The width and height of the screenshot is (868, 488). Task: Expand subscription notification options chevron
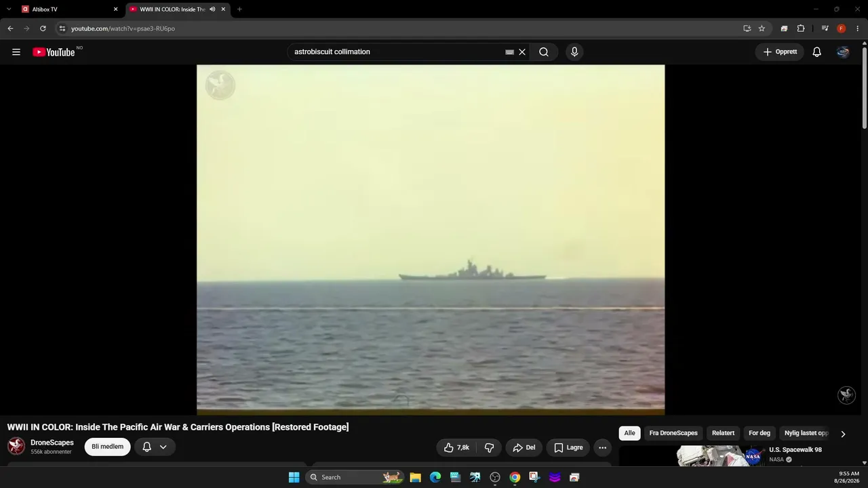coord(163,447)
